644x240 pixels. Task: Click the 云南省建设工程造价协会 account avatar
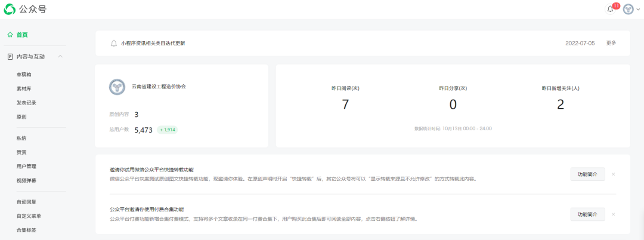click(x=117, y=87)
